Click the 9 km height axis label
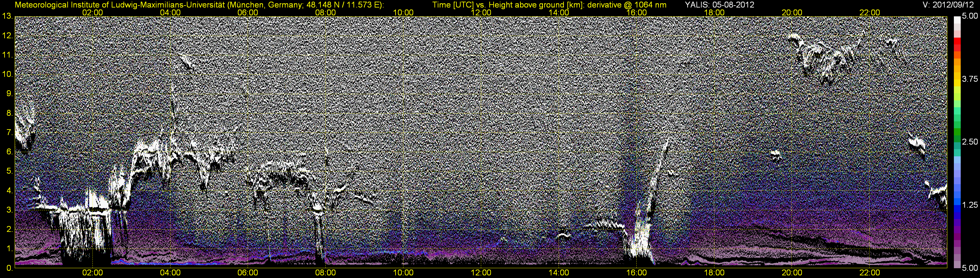 tap(9, 94)
